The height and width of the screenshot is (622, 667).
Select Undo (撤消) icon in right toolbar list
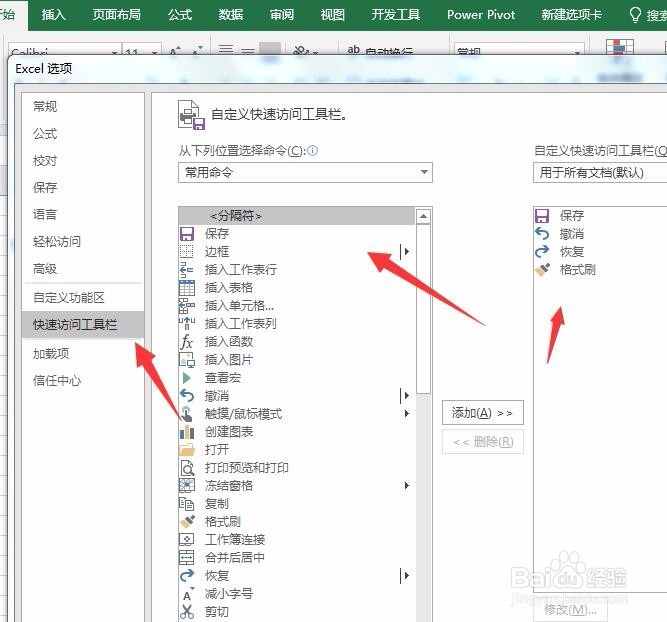[542, 234]
